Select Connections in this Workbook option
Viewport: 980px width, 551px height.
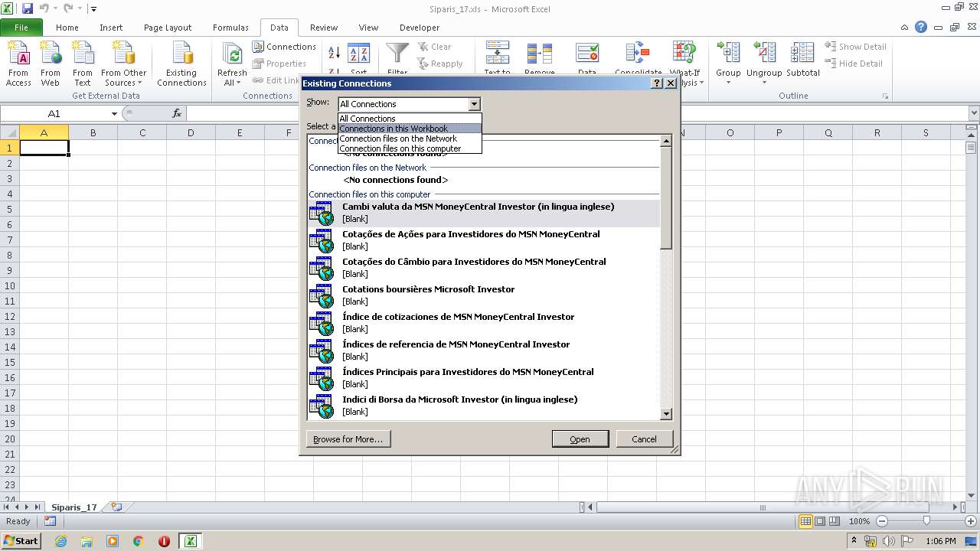pyautogui.click(x=410, y=129)
